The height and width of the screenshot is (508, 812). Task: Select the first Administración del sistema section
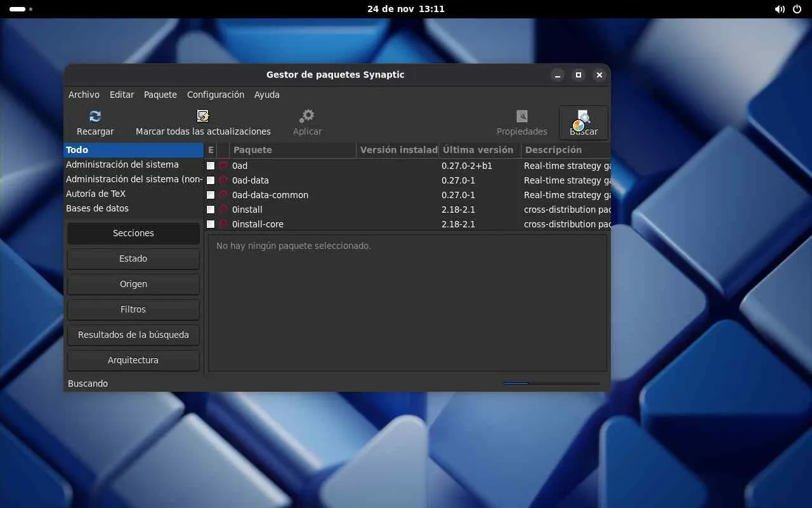point(133,164)
